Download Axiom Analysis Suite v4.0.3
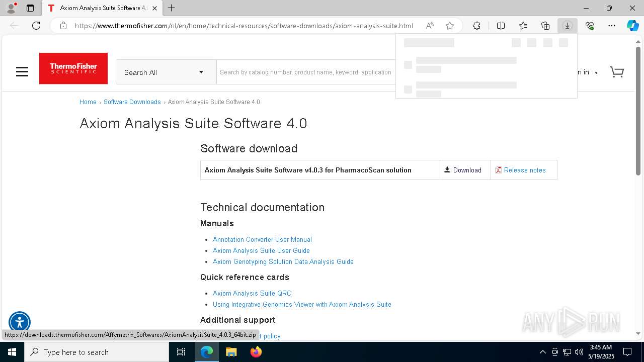The height and width of the screenshot is (362, 644). point(463,170)
